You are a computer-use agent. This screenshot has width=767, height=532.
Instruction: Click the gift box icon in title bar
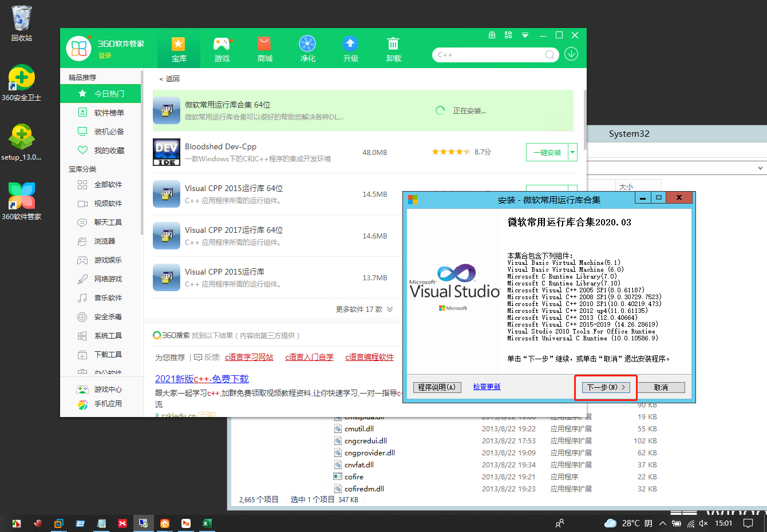coord(492,35)
